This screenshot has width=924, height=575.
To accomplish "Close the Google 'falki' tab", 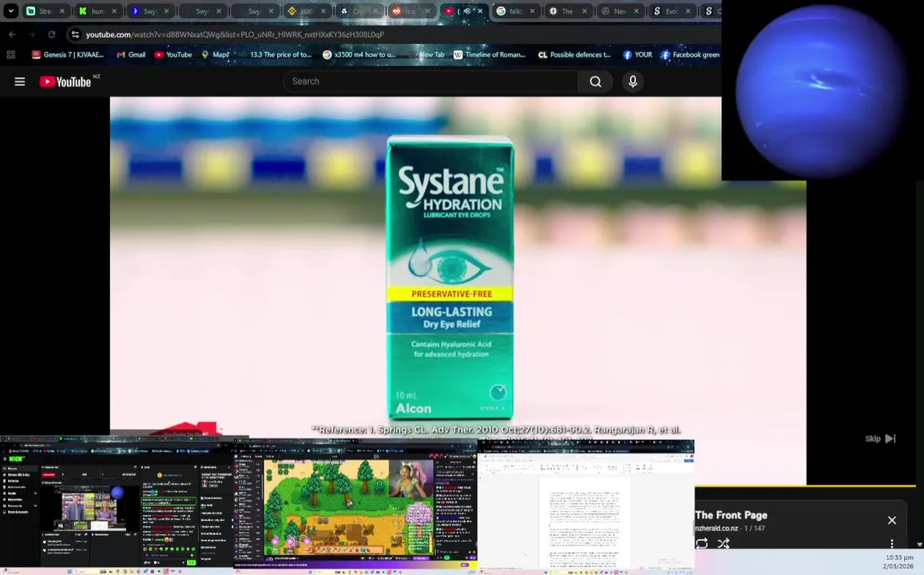I will point(532,10).
